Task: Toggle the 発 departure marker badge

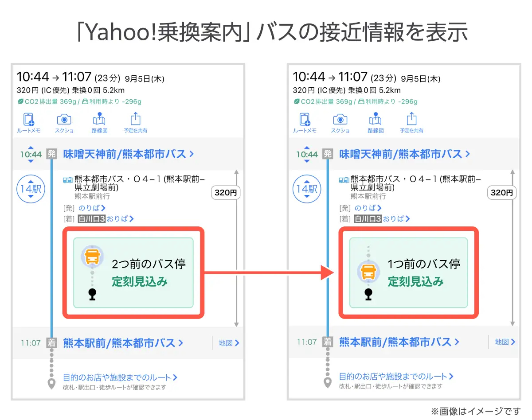Action: pyautogui.click(x=52, y=154)
